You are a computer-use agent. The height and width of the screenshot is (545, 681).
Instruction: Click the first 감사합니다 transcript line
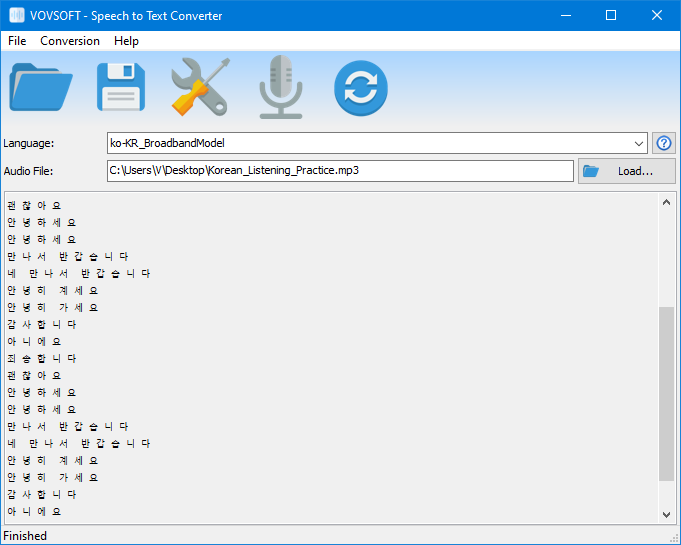[42, 324]
